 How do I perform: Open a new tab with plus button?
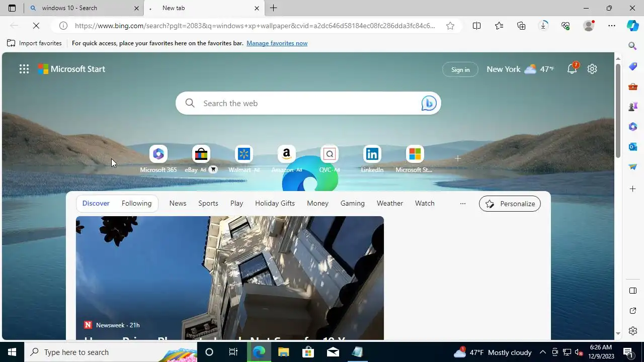273,8
